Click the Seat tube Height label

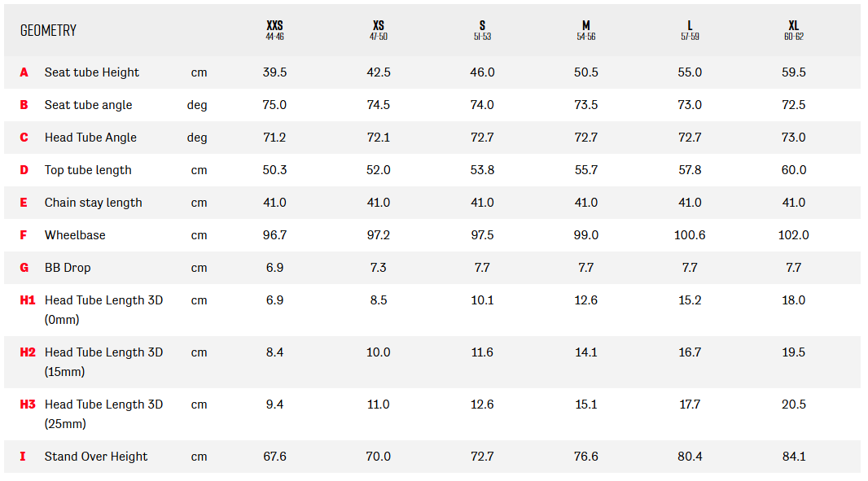pos(92,72)
